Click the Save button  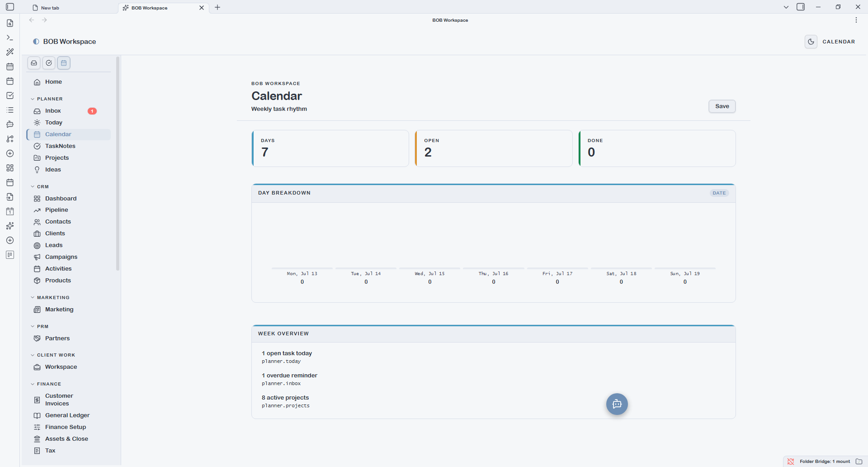pos(722,106)
